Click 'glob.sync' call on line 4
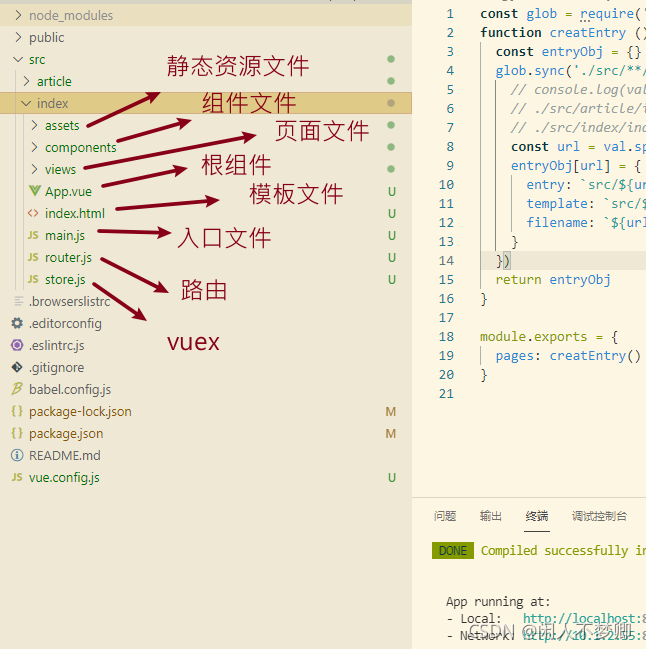The image size is (646, 649). tap(530, 70)
